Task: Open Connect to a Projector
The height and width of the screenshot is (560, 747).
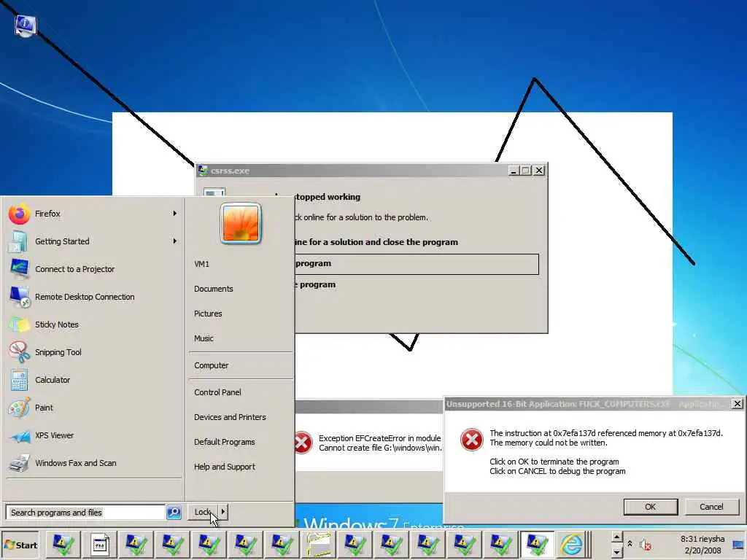Action: (x=93, y=269)
